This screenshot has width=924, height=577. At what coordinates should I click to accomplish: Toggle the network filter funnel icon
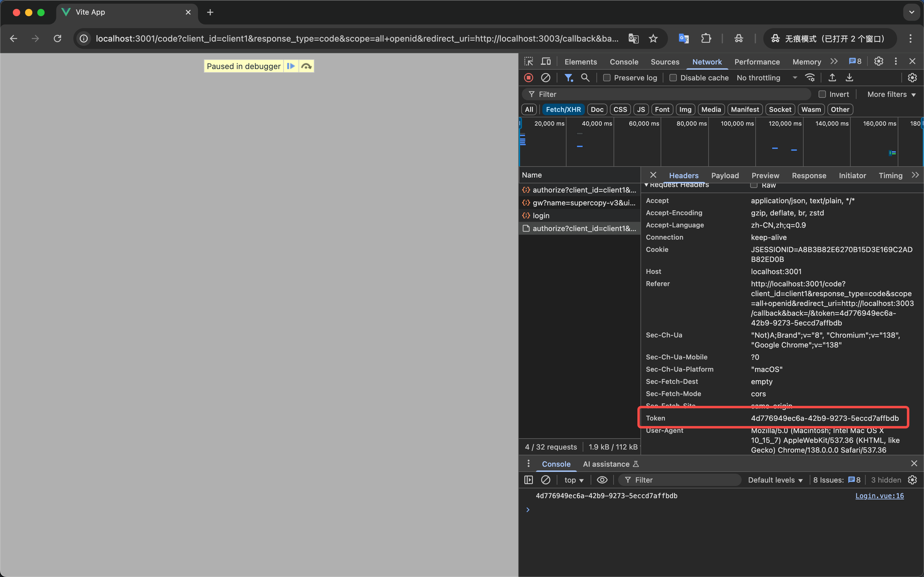568,78
